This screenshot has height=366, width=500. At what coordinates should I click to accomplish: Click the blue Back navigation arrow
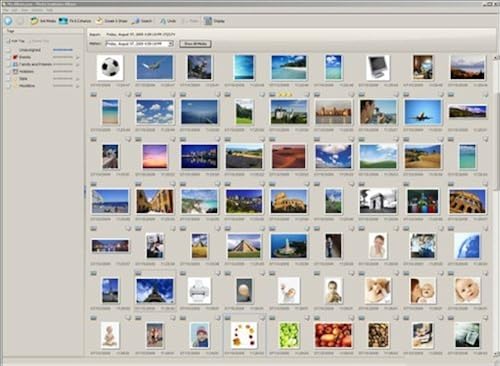8,21
